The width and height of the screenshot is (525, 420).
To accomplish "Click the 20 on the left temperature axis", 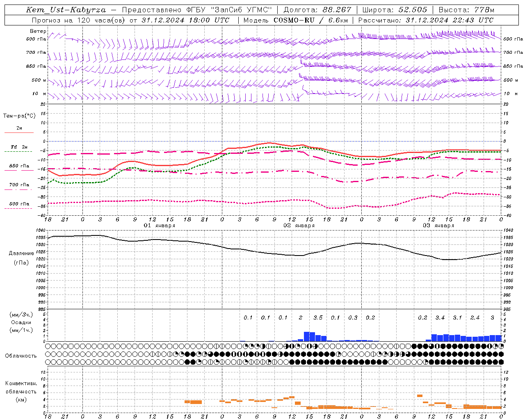I will [x=43, y=104].
